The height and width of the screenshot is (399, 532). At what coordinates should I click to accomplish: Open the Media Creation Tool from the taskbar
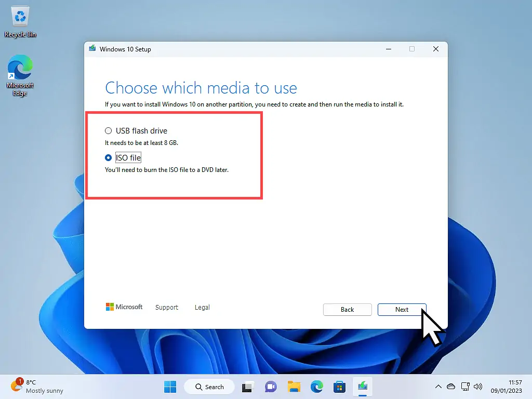pos(362,387)
